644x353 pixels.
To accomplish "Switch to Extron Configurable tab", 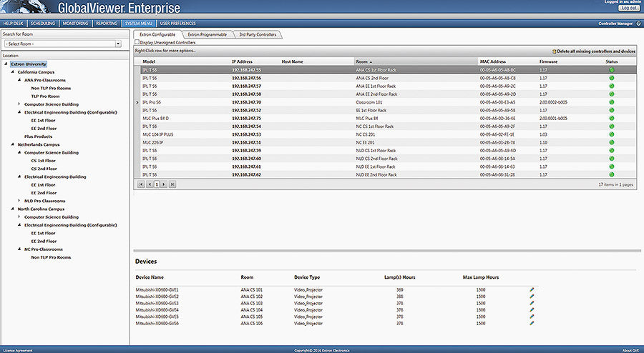I will coord(157,34).
